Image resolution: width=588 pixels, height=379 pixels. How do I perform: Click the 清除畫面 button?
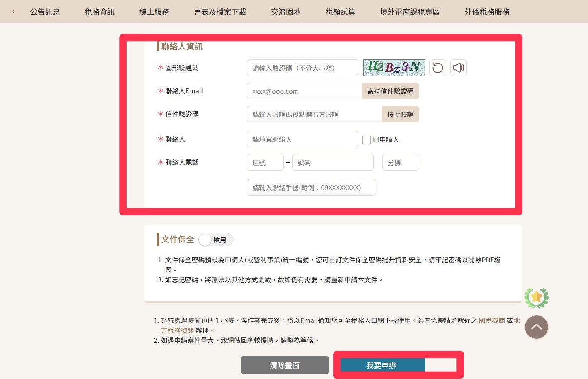pyautogui.click(x=285, y=365)
